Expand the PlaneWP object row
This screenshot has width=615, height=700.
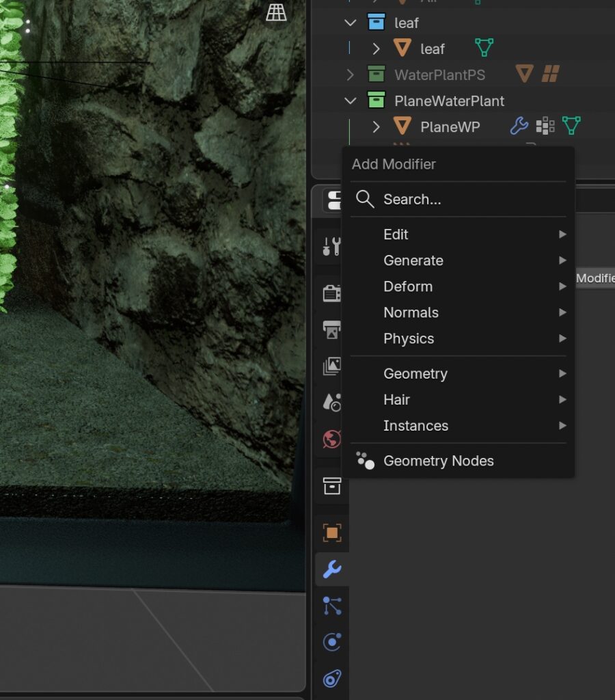click(376, 126)
